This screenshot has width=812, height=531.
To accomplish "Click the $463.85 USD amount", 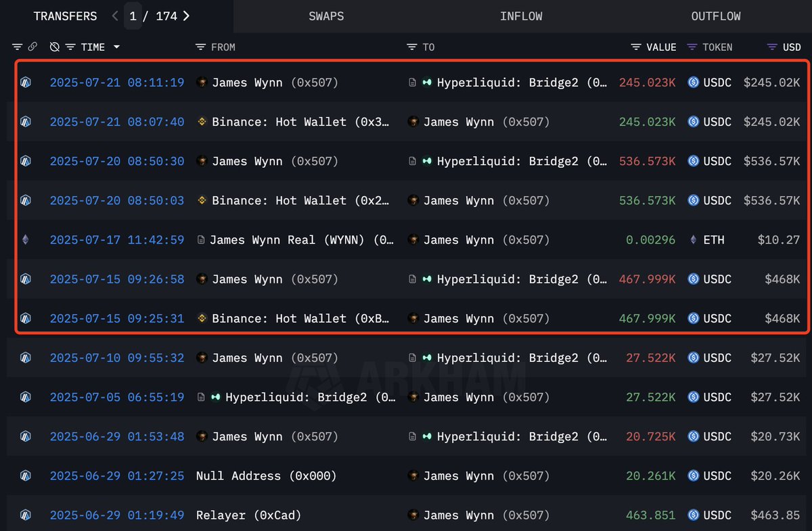I will tap(775, 515).
